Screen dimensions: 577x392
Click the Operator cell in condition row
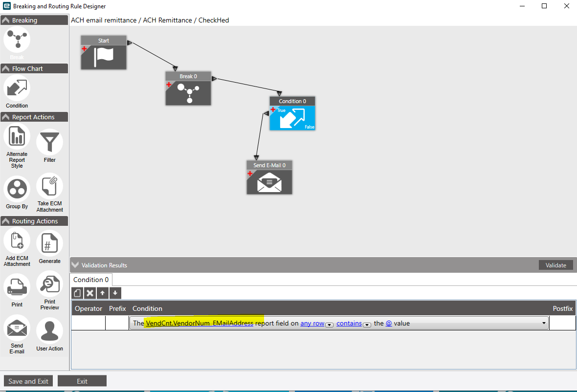point(89,323)
